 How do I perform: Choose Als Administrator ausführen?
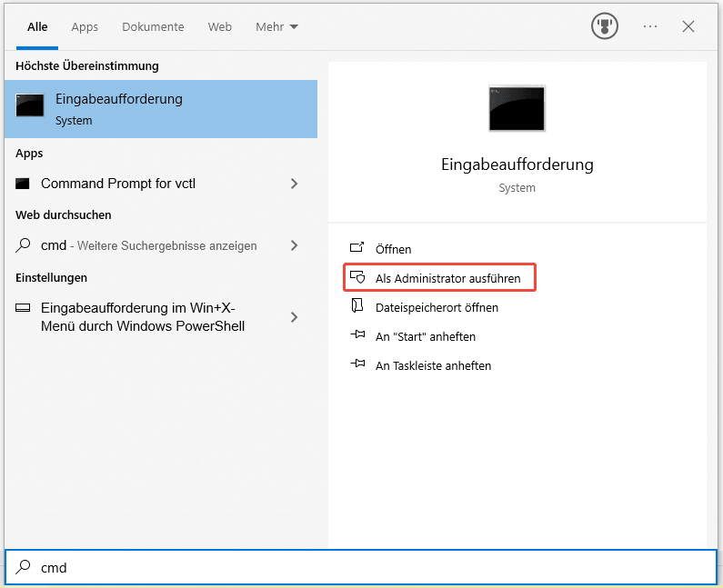pyautogui.click(x=439, y=277)
